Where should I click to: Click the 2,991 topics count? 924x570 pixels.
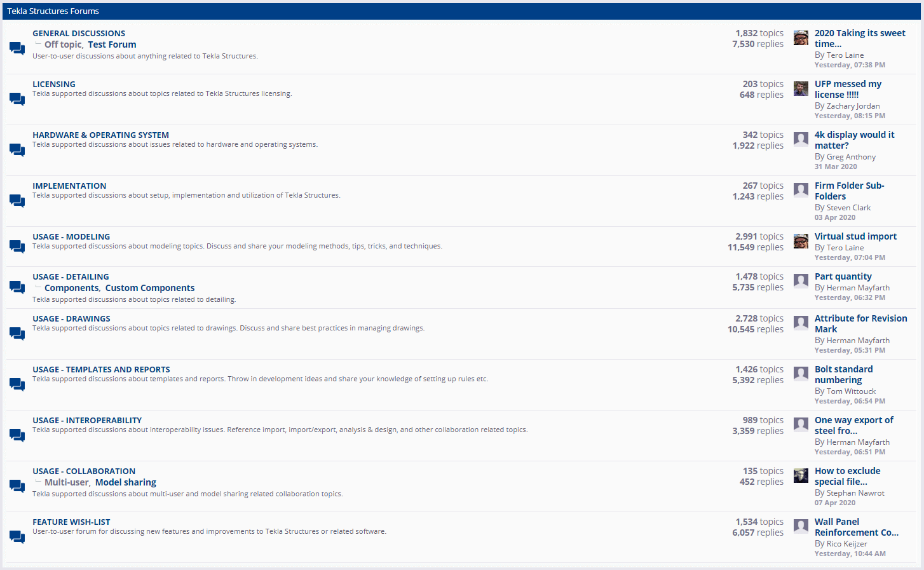(x=759, y=236)
